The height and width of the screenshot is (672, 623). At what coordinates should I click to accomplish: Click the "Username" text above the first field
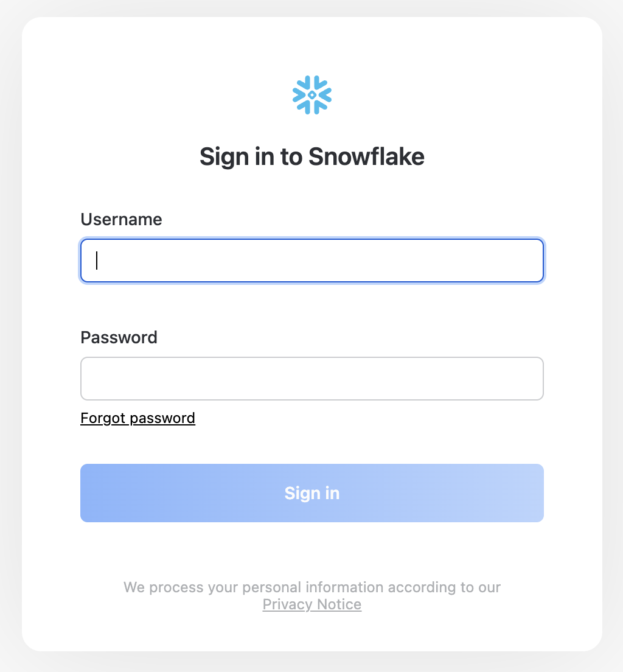pos(121,219)
